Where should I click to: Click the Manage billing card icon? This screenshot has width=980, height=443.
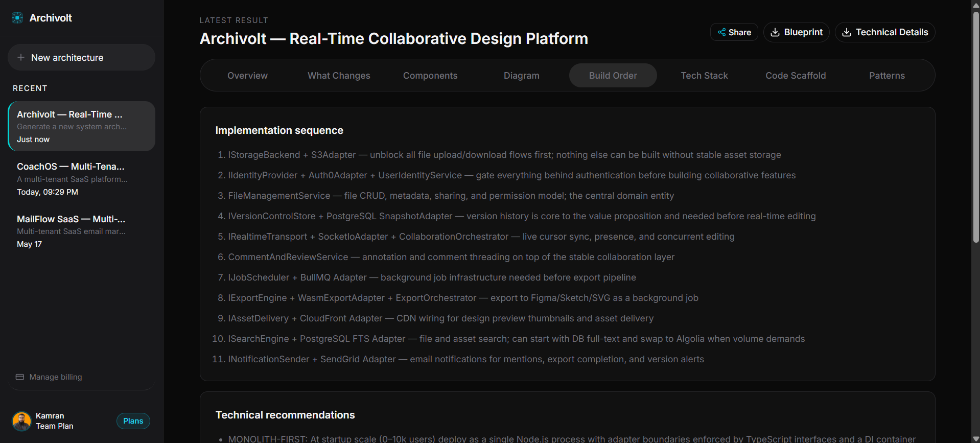coord(20,377)
